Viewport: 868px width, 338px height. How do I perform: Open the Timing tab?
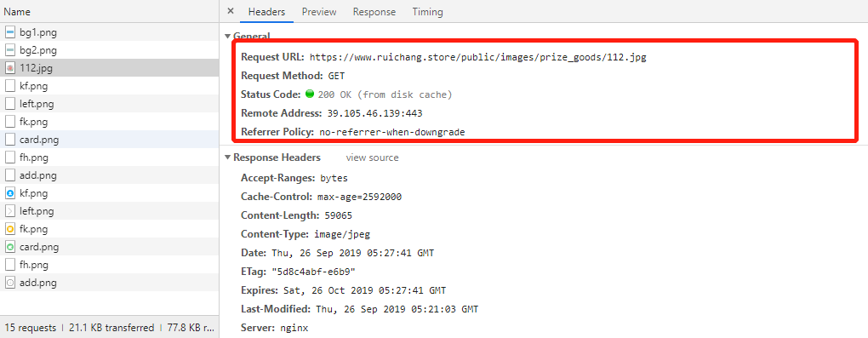[427, 12]
